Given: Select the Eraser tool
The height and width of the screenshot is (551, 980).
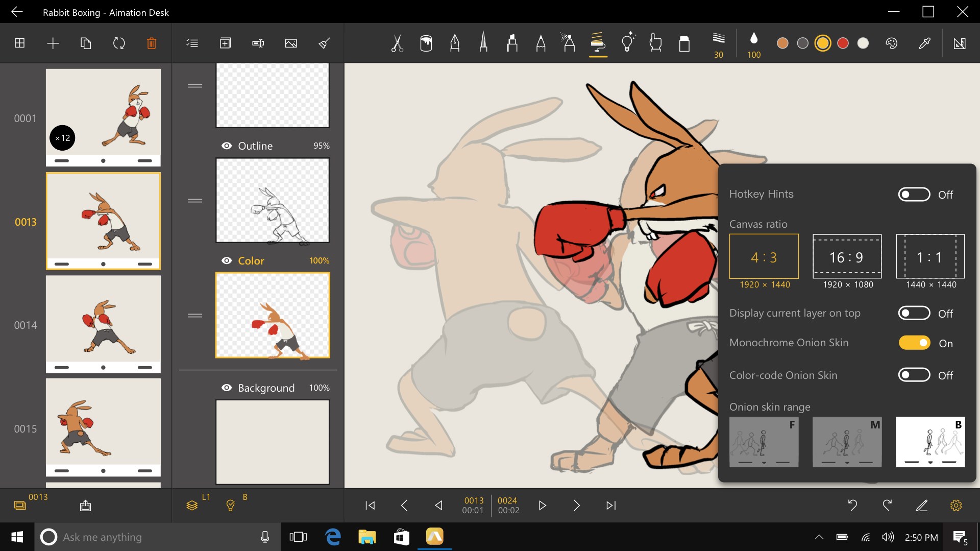Looking at the screenshot, I should tap(684, 43).
